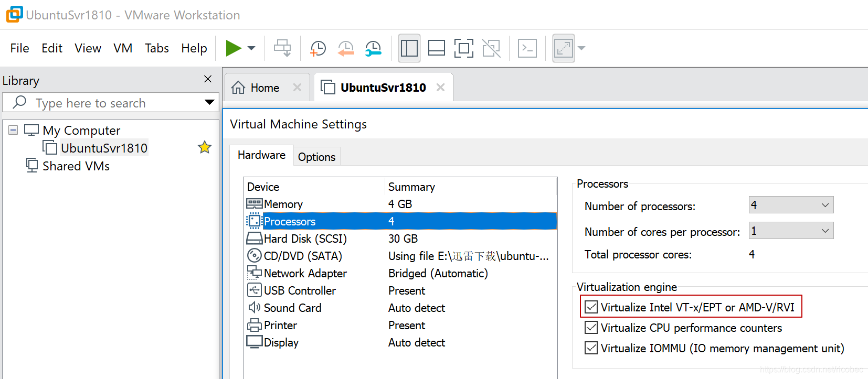The image size is (868, 379).
Task: Close the Home tab
Action: tap(298, 88)
